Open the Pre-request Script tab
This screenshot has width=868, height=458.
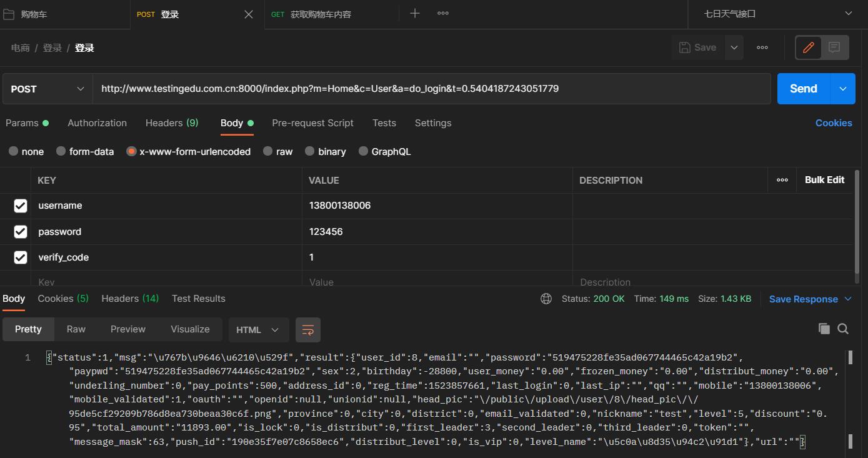pyautogui.click(x=312, y=123)
